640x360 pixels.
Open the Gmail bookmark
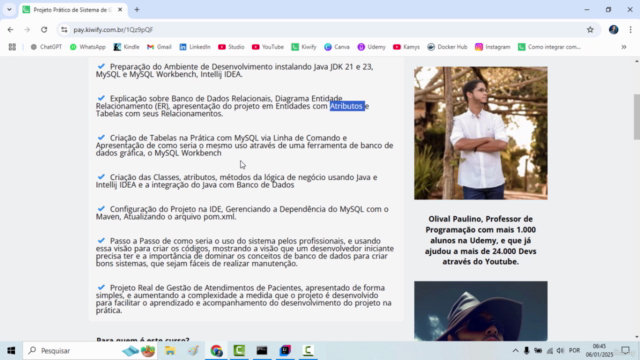(159, 47)
